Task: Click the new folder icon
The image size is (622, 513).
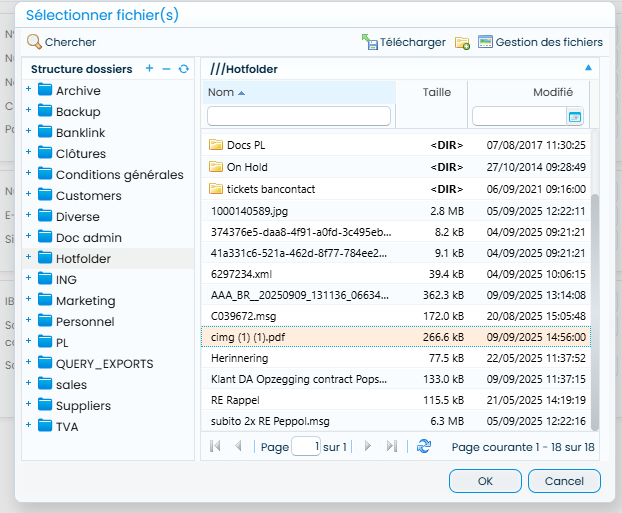Action: tap(462, 43)
